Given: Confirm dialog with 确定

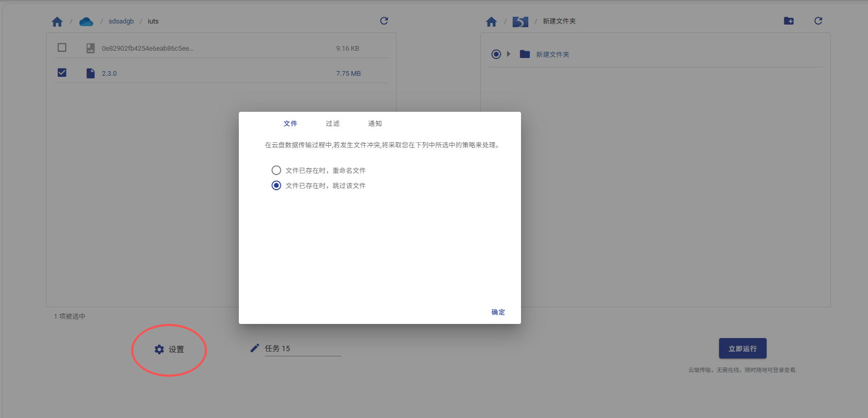Looking at the screenshot, I should pos(498,312).
